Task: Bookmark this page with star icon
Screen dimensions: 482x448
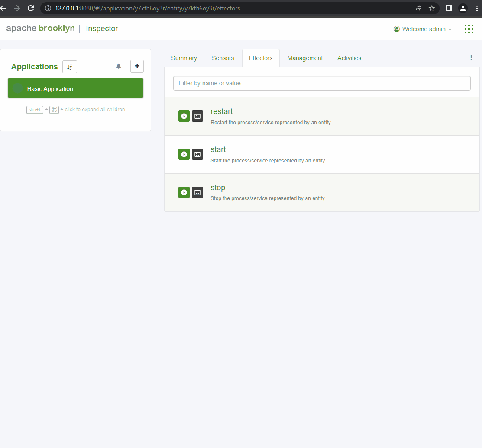Action: pyautogui.click(x=432, y=8)
